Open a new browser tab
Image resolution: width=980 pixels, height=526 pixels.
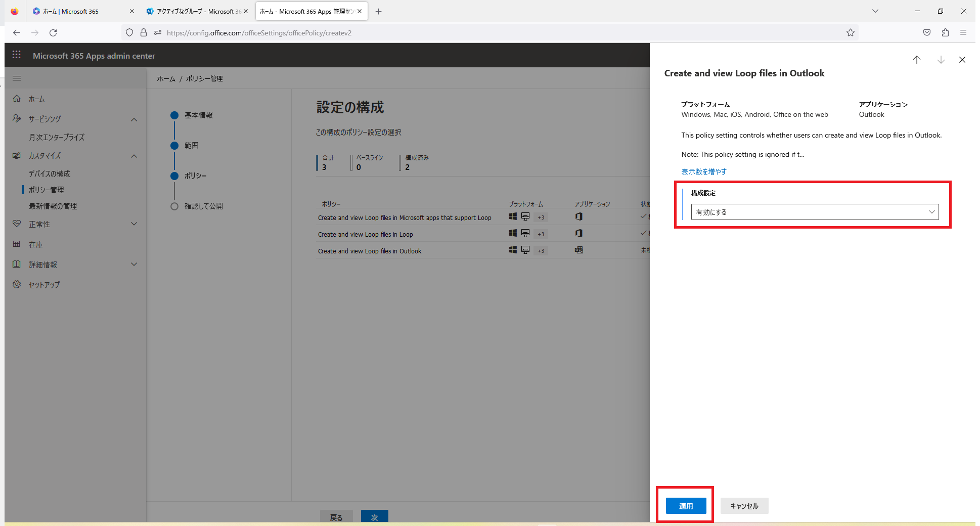(379, 11)
